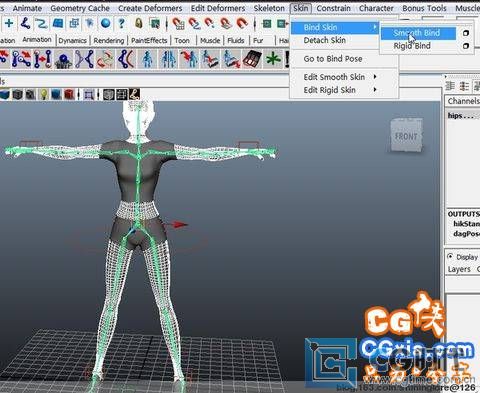This screenshot has height=393, width=480.
Task: Click the seated figure red stamp shelf icon
Action: (x=210, y=59)
